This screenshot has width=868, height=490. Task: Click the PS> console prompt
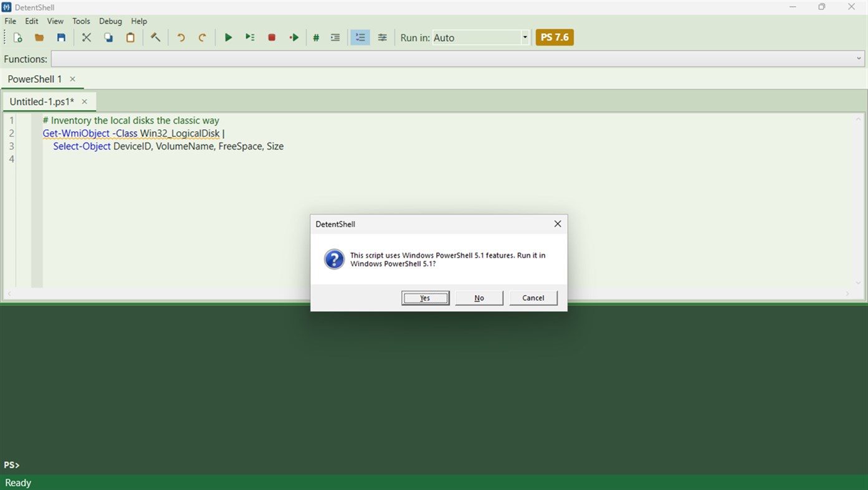click(12, 465)
